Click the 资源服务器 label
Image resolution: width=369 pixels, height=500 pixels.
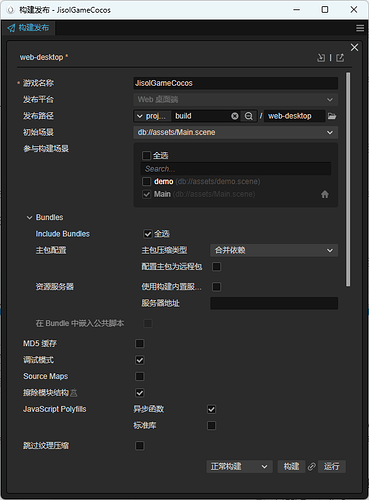point(55,287)
